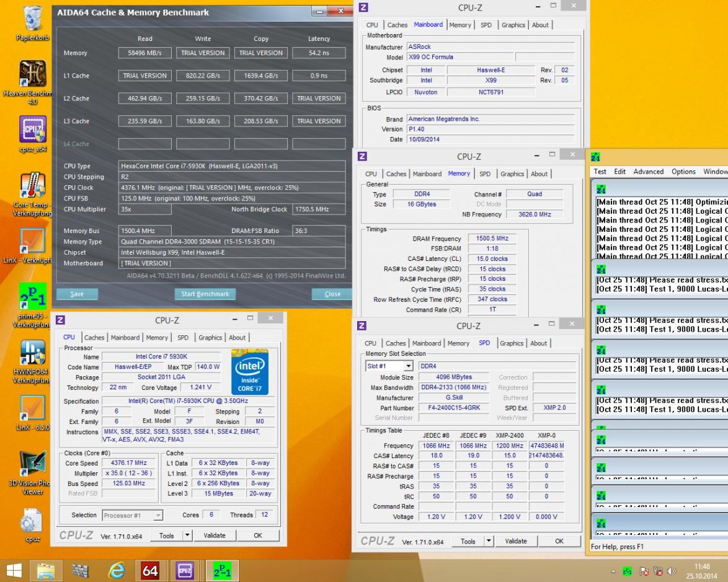Image resolution: width=728 pixels, height=582 pixels.
Task: Select Memory tab in CPU-Z Mainboard window
Action: click(460, 25)
